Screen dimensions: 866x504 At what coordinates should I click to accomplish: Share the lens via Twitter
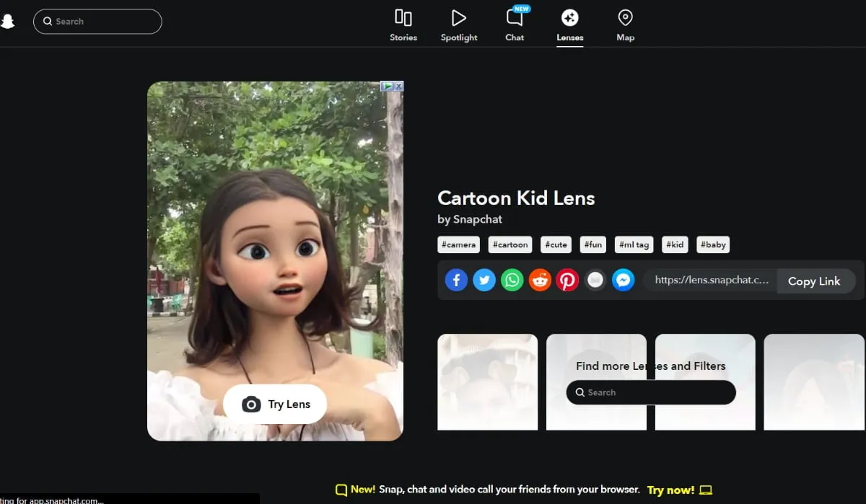484,280
